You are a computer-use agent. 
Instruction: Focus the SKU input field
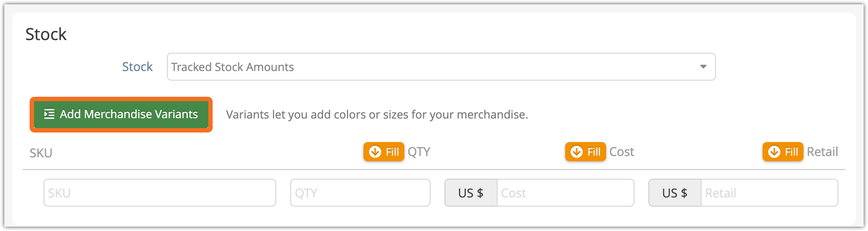coord(159,193)
